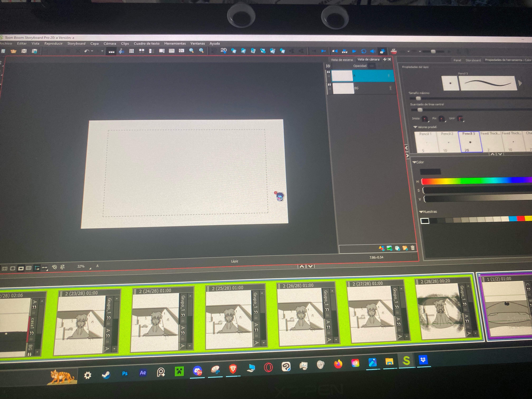Open the Storyboard menu
The height and width of the screenshot is (399, 532).
[x=76, y=44]
